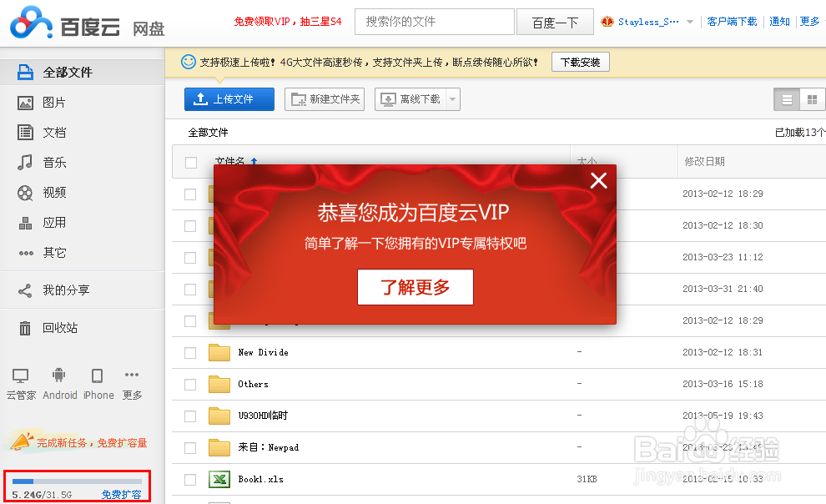Click the search files input field

click(435, 22)
